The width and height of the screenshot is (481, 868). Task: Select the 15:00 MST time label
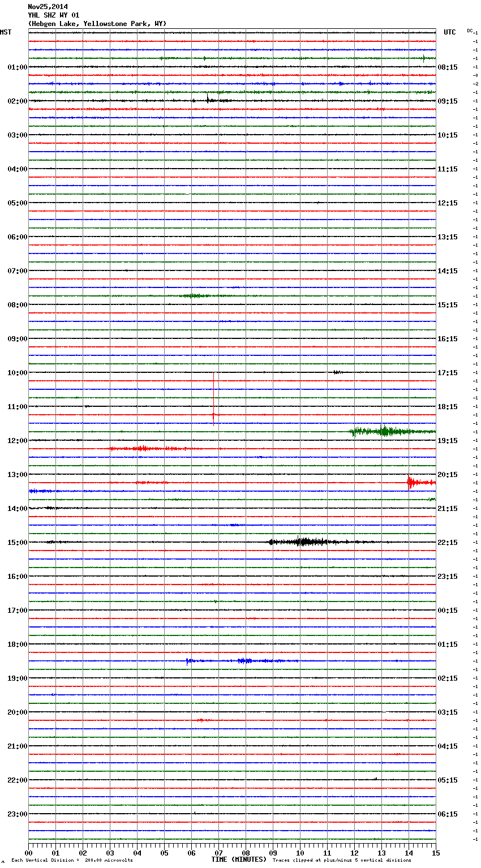click(17, 543)
